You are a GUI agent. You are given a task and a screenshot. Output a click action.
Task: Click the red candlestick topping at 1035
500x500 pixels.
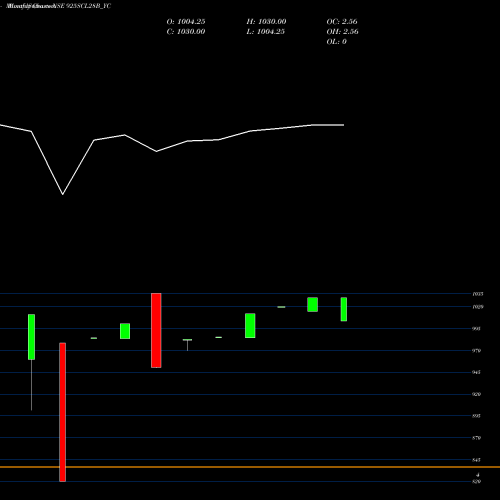(x=156, y=330)
